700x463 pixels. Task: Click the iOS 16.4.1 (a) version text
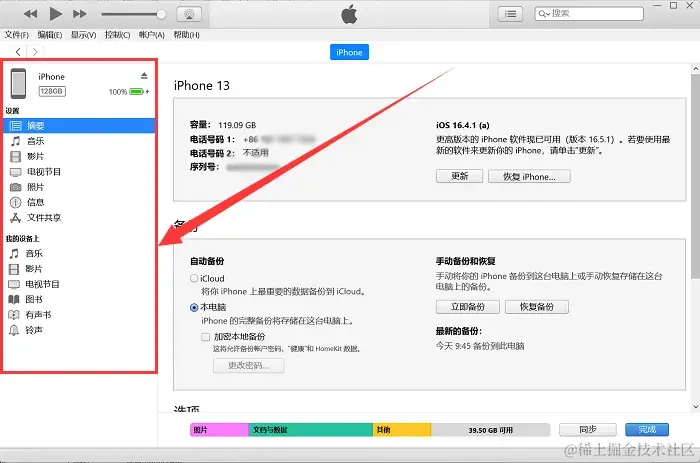pos(462,125)
